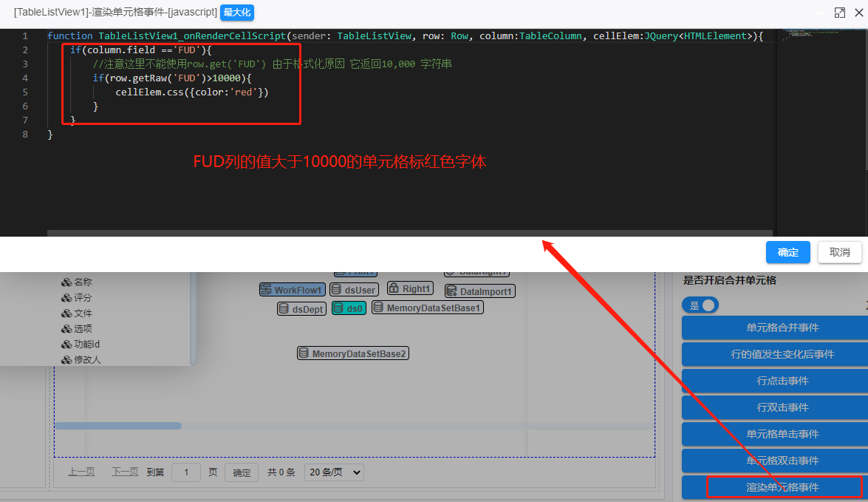Select the highlighted ds0 dataset

[x=349, y=308]
